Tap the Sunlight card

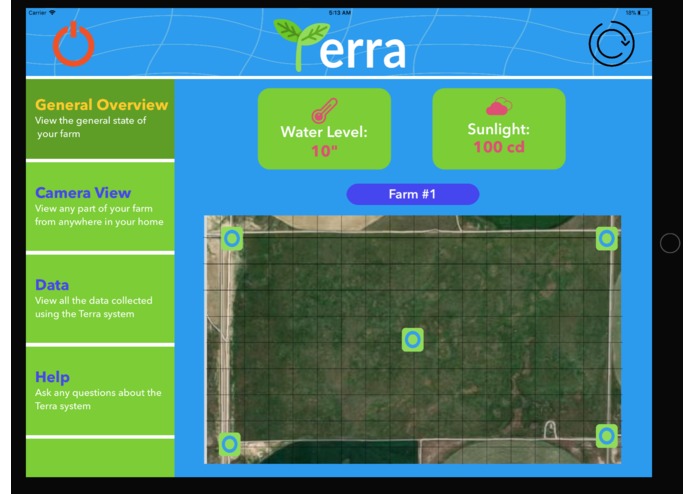tap(499, 128)
